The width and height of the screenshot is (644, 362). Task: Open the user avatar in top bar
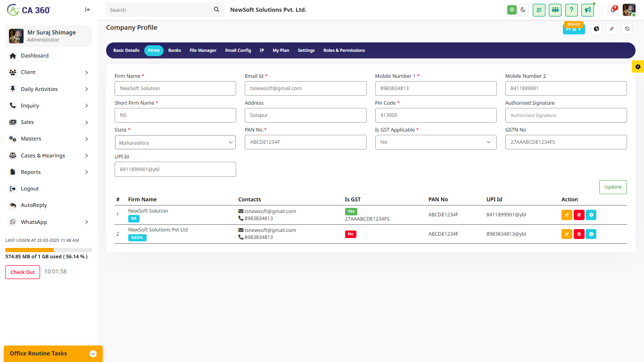pos(629,10)
